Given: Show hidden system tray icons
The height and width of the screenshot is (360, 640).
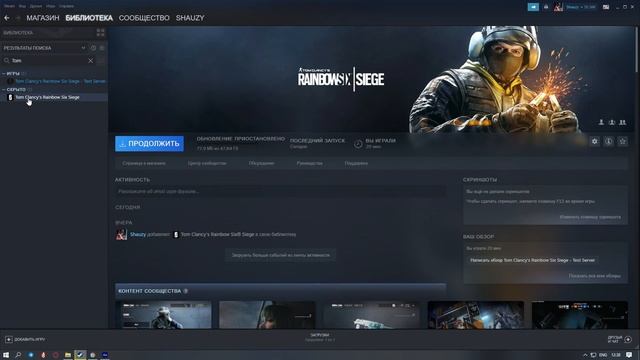Looking at the screenshot, I should click(584, 355).
